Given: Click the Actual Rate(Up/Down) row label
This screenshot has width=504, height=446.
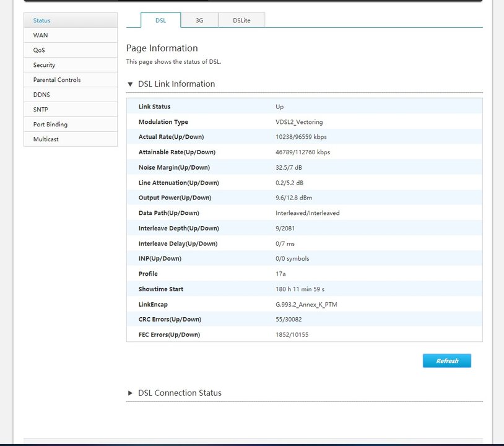Looking at the screenshot, I should pos(171,137).
